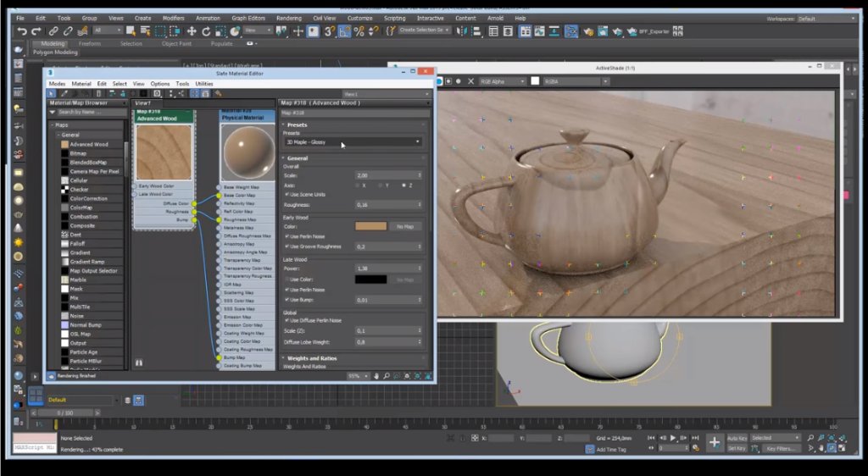This screenshot has height=476, width=868.
Task: Open the Rendering menu
Action: 288,19
